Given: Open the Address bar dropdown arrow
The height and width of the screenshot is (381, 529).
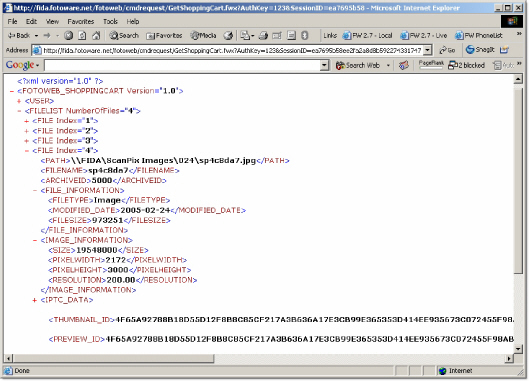Looking at the screenshot, I should click(428, 50).
